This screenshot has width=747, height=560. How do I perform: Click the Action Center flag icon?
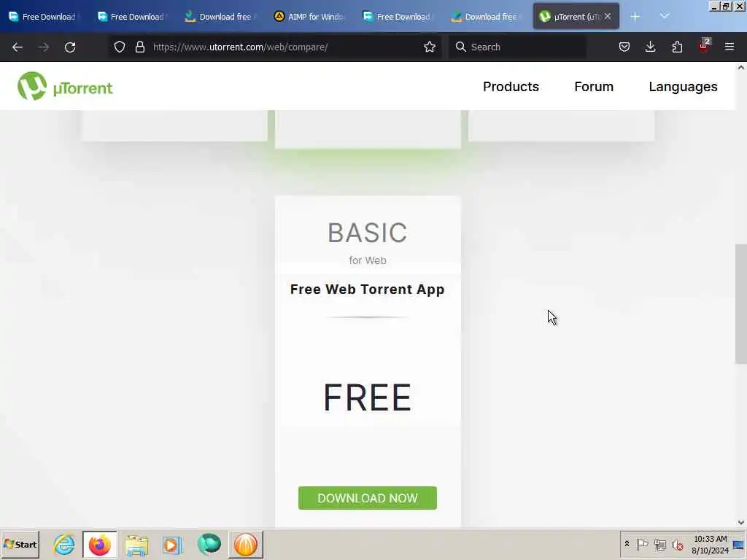642,544
